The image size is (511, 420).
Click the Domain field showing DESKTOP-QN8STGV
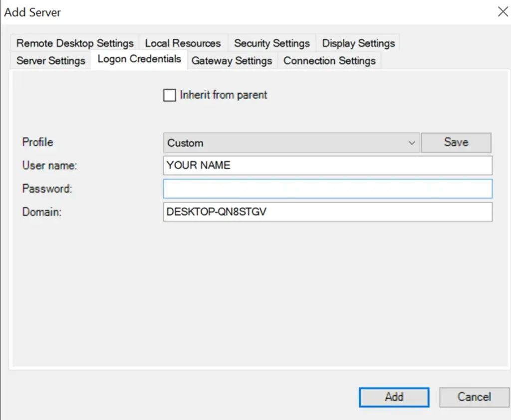(327, 212)
